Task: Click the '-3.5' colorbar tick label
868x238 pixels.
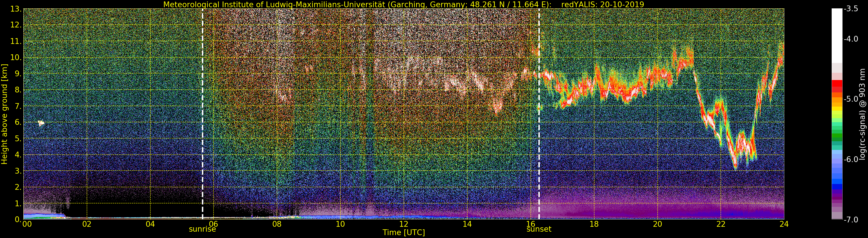Action: [851, 9]
